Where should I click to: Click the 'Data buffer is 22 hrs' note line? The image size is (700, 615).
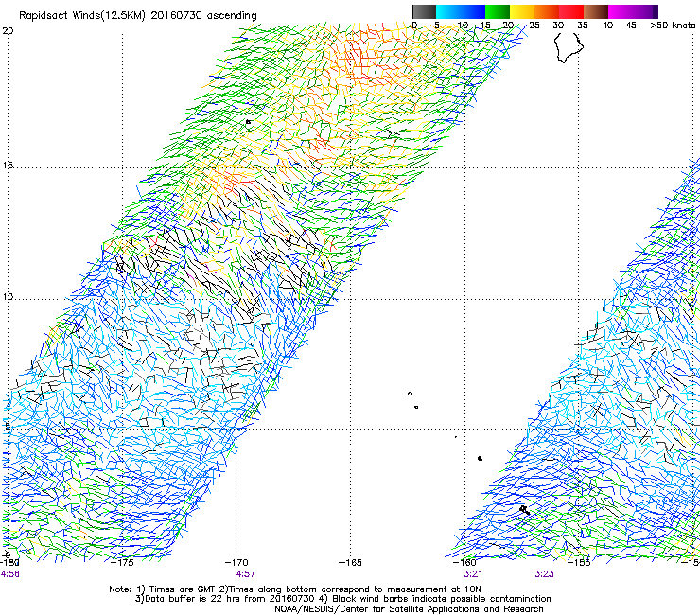point(342,599)
